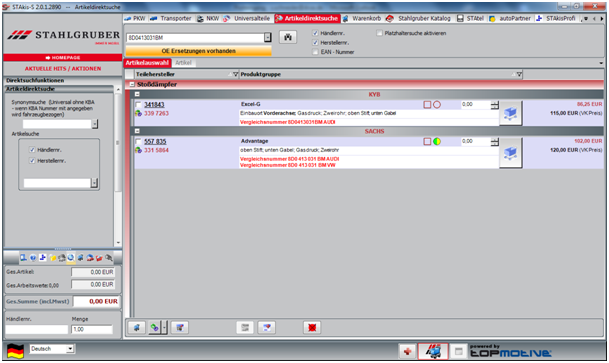The width and height of the screenshot is (609, 363).
Task: Click info icon beside number 331 5864
Action: click(x=138, y=150)
